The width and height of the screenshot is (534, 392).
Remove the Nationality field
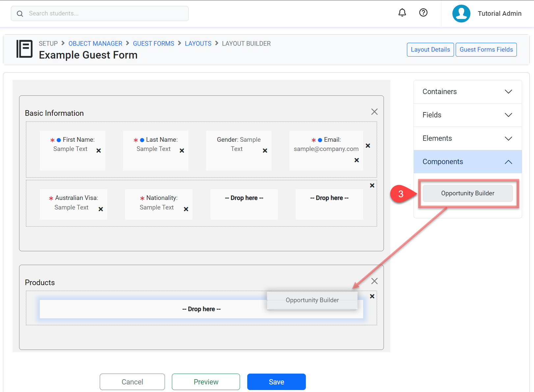point(186,209)
